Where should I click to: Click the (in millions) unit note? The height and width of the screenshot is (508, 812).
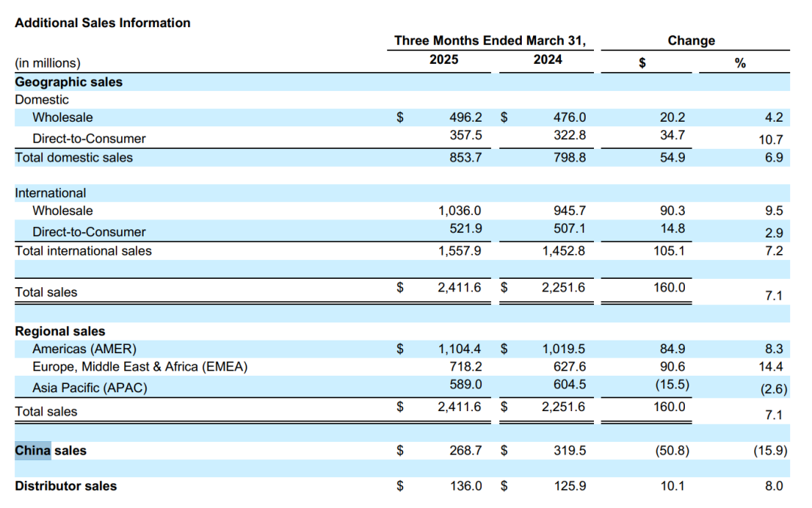47,63
